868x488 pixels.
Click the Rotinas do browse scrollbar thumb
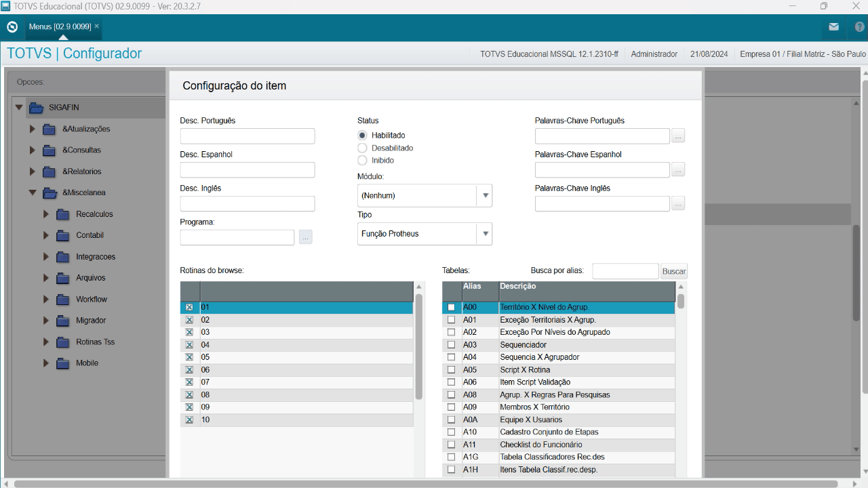point(418,346)
